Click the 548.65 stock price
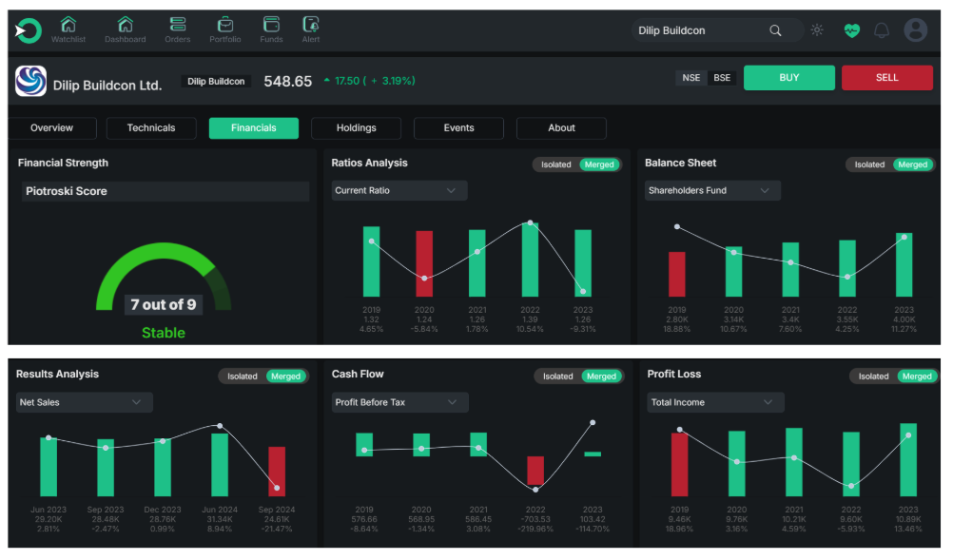 287,82
